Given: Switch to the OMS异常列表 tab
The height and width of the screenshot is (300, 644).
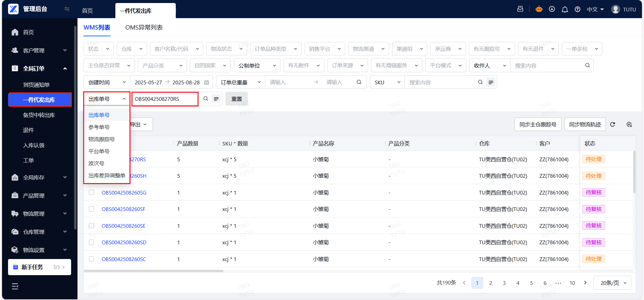Looking at the screenshot, I should 144,28.
